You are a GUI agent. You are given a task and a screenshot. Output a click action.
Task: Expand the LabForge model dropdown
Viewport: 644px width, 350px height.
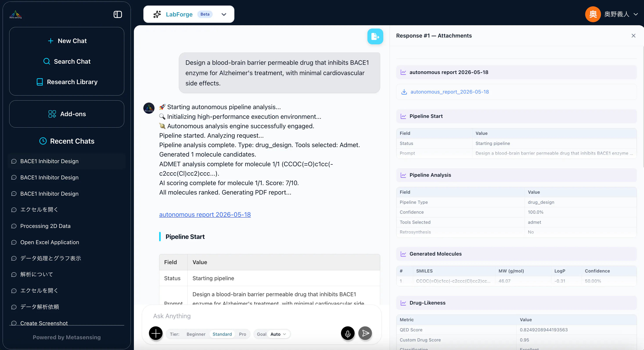224,14
